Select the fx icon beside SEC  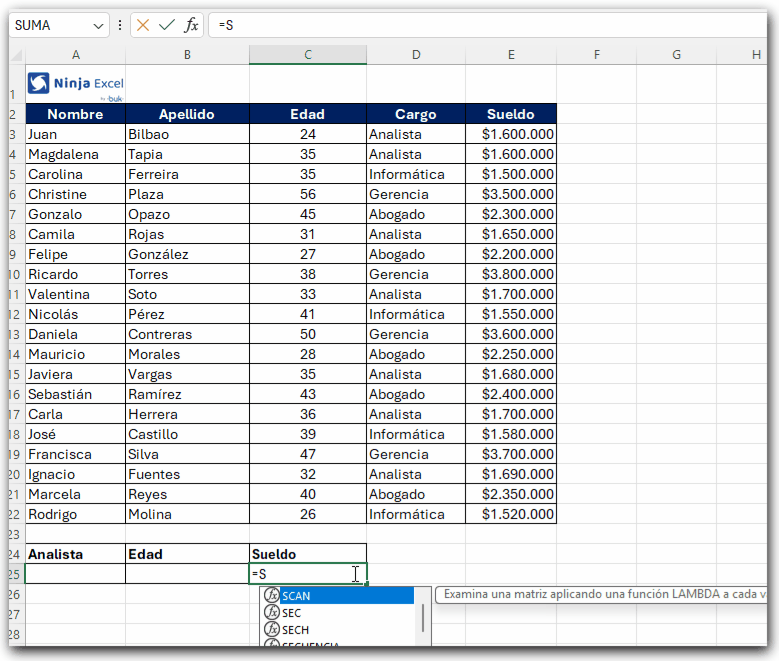(x=272, y=612)
